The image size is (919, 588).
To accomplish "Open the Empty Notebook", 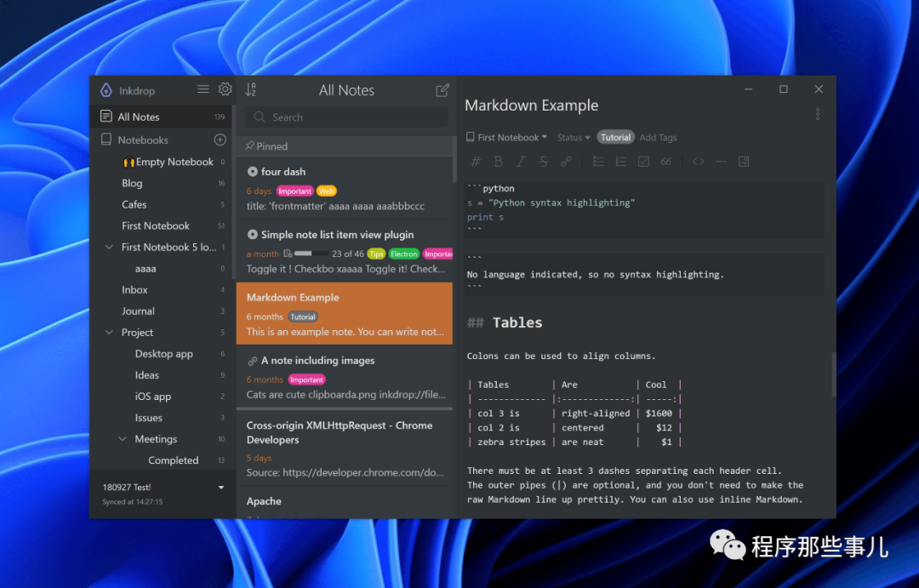I will click(168, 162).
